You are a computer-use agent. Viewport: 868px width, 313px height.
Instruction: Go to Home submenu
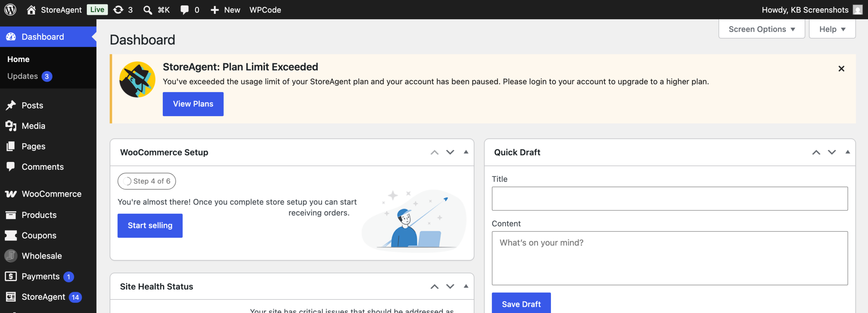coord(18,59)
